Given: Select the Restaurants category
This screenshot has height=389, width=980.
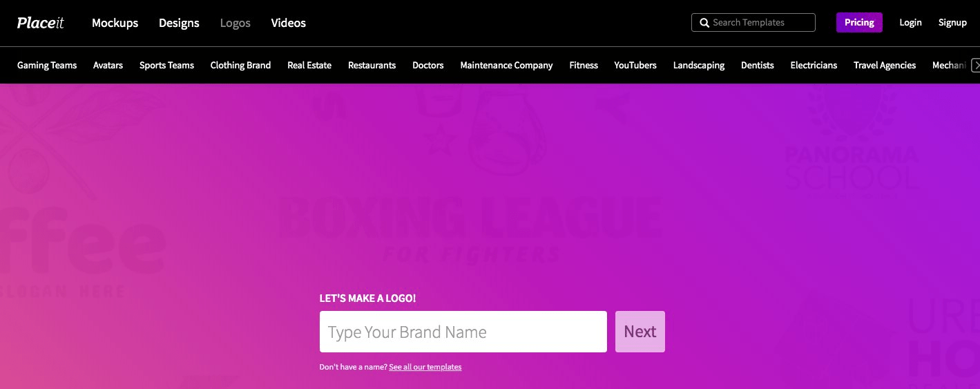Looking at the screenshot, I should 372,65.
